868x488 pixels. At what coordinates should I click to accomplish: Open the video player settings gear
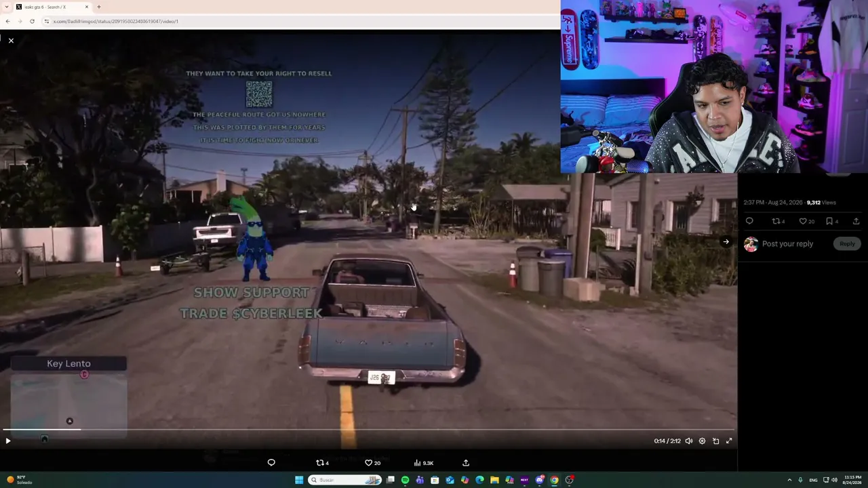tap(703, 441)
